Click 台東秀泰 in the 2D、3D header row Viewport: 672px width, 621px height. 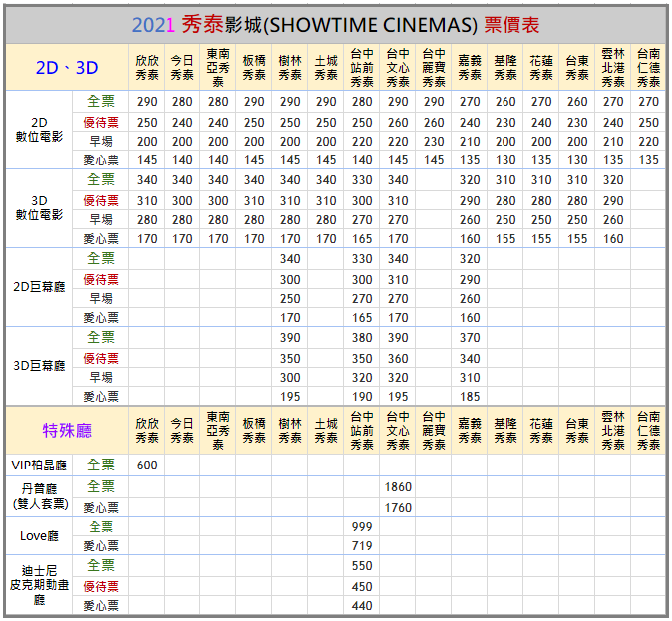pos(577,68)
